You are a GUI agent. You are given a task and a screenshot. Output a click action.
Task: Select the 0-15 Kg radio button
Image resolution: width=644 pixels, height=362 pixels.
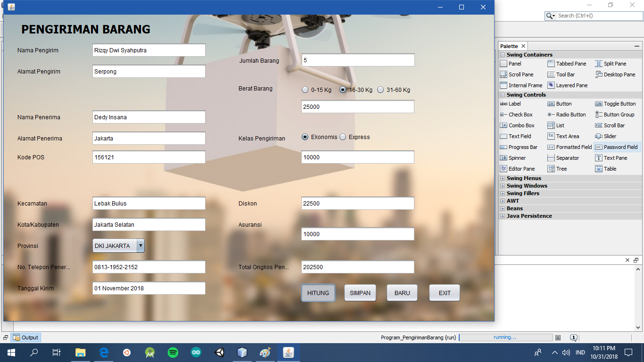pyautogui.click(x=305, y=89)
